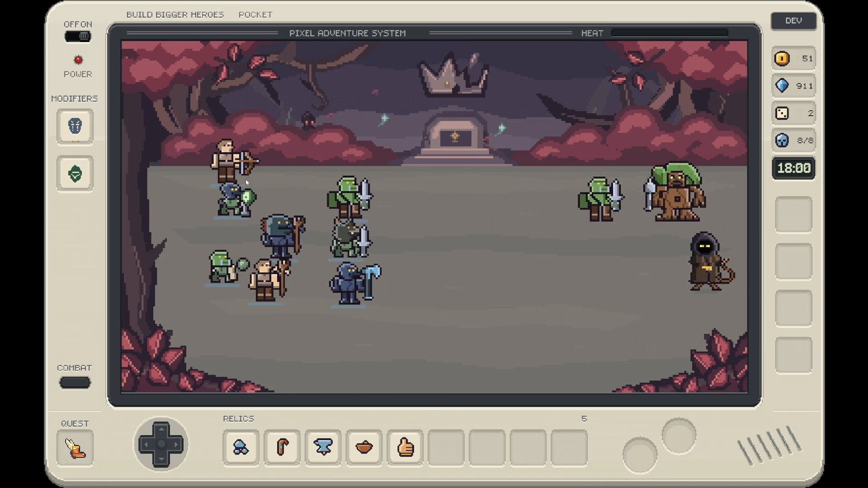Click the COMBAT button
The image size is (868, 488).
tap(75, 383)
